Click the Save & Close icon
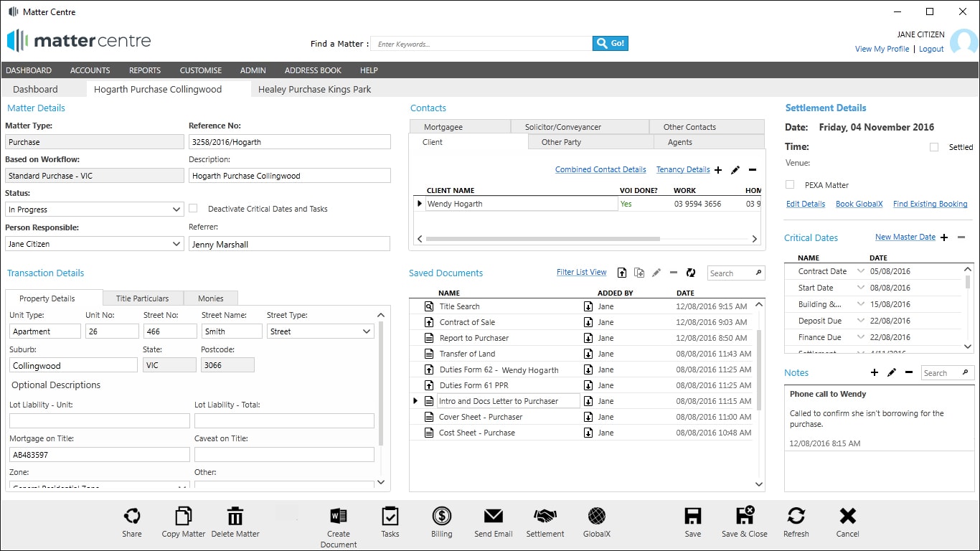980x551 pixels. [745, 516]
